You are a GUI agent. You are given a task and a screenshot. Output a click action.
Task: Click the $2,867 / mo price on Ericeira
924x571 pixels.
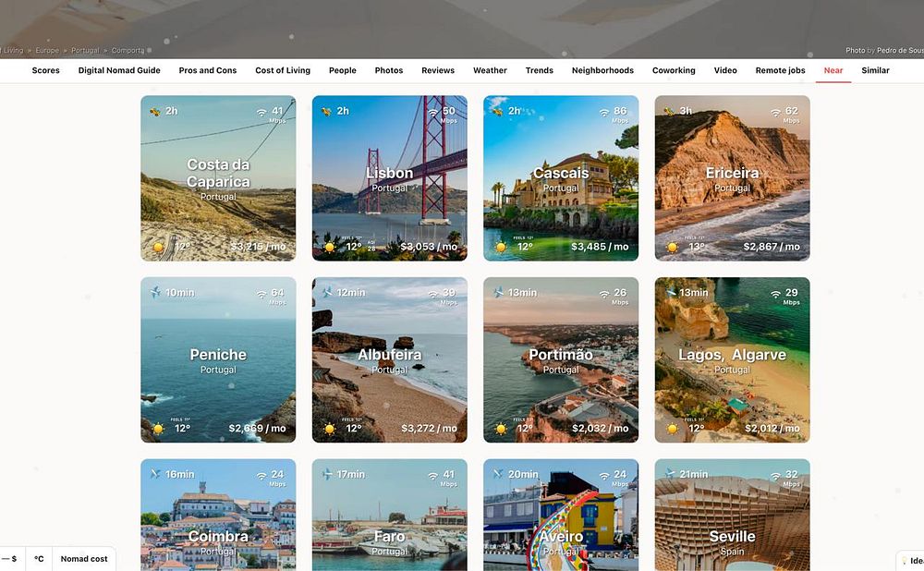[772, 247]
